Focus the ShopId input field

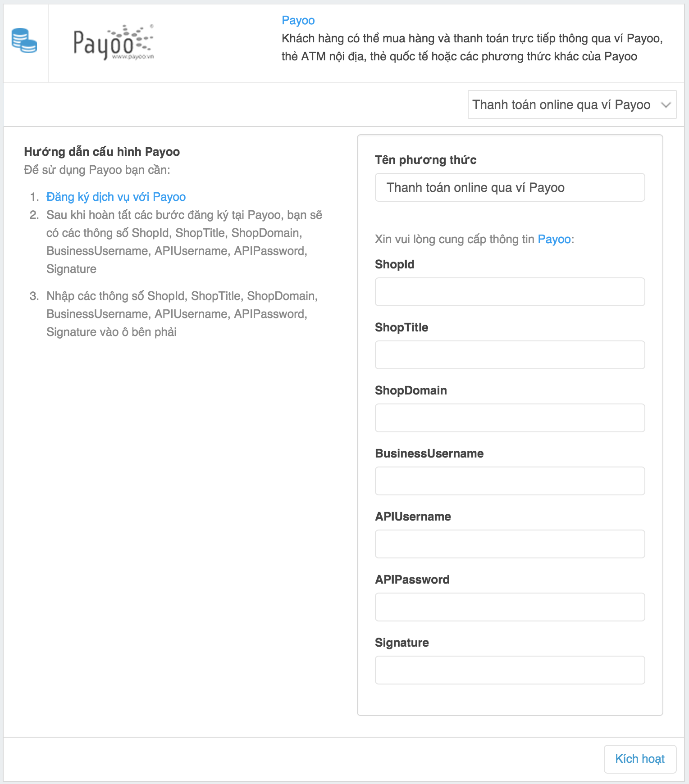(x=510, y=292)
